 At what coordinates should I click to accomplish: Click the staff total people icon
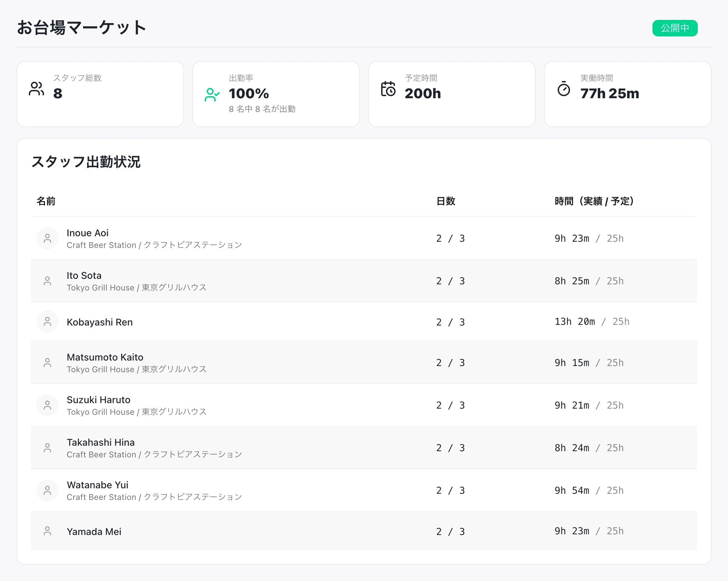[x=36, y=89]
